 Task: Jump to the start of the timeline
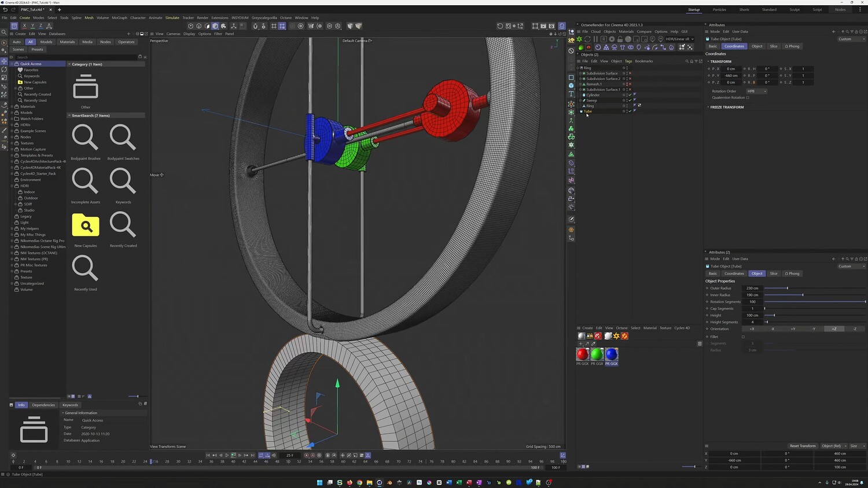click(208, 456)
